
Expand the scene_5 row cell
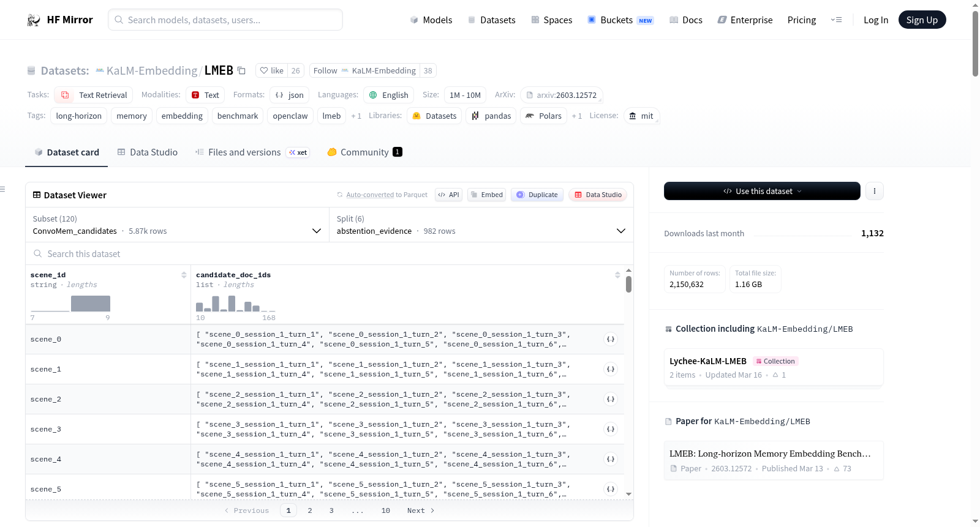[x=611, y=489]
